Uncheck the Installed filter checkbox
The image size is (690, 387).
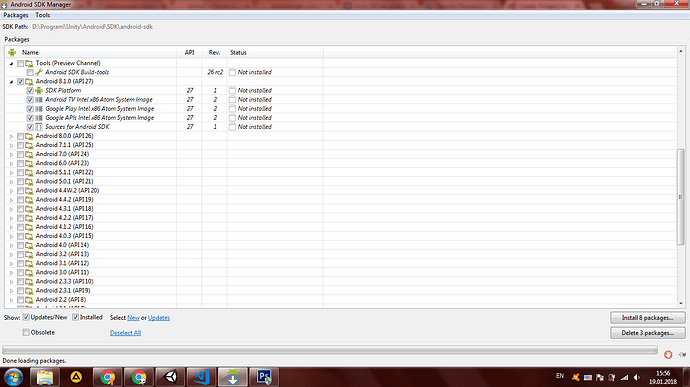pos(76,317)
